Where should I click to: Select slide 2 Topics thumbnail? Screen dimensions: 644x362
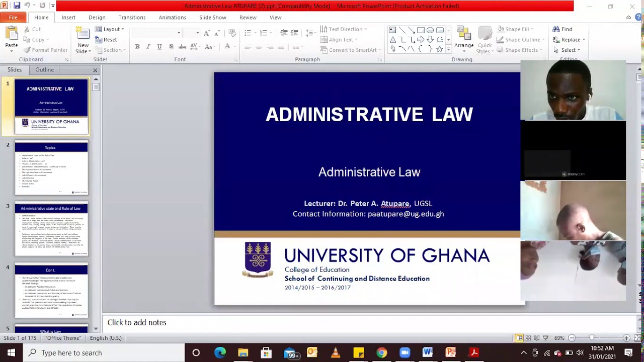[x=51, y=168]
